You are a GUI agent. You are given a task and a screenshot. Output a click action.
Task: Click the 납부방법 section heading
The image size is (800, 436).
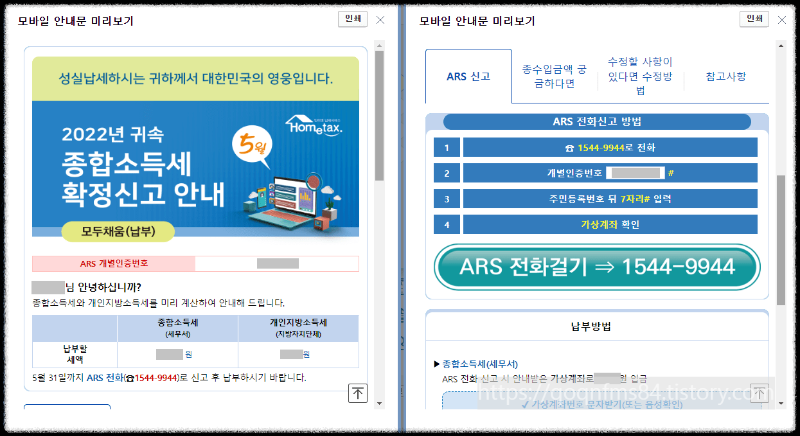[x=591, y=326]
